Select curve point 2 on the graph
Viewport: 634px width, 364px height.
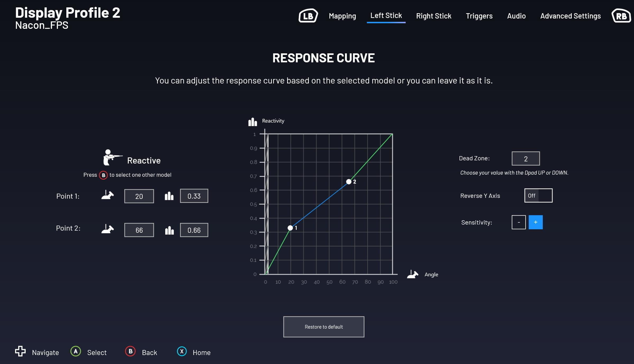point(349,182)
